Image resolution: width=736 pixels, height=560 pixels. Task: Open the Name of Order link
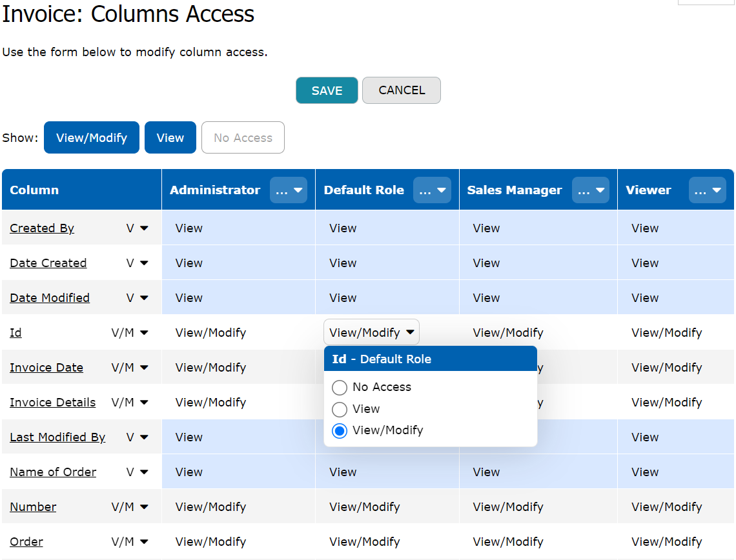point(53,472)
